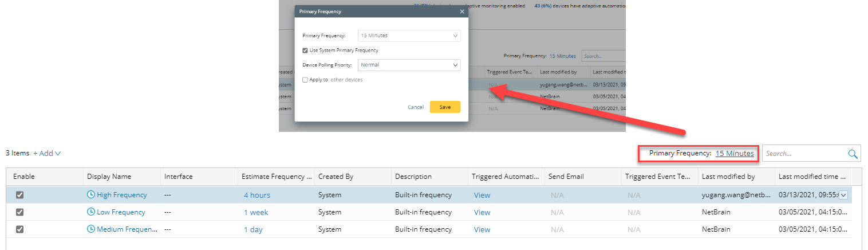Screen dimensions: 868x250
Task: Click into the Search input field
Action: point(804,154)
